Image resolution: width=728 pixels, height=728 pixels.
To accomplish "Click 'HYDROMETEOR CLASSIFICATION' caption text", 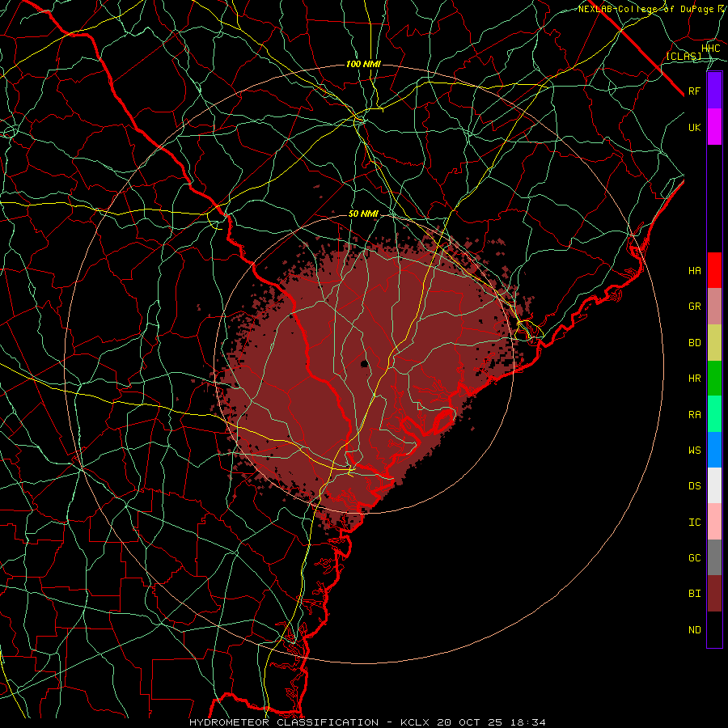I will 284,722.
